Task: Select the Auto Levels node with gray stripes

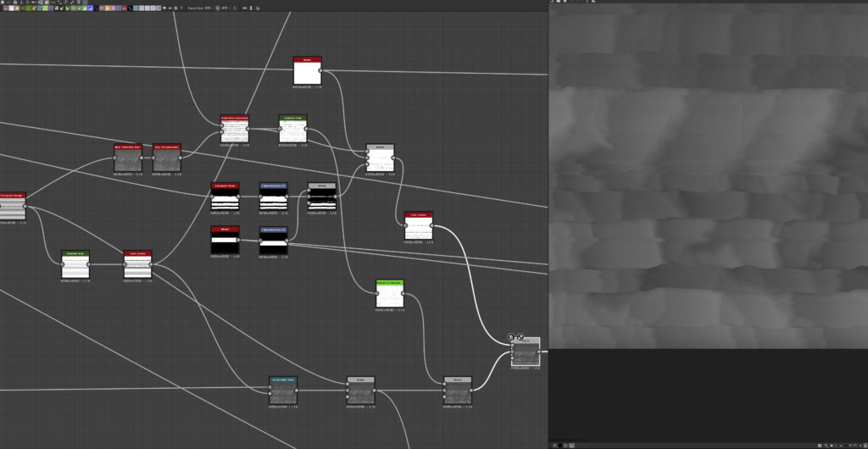Action: pyautogui.click(x=137, y=264)
